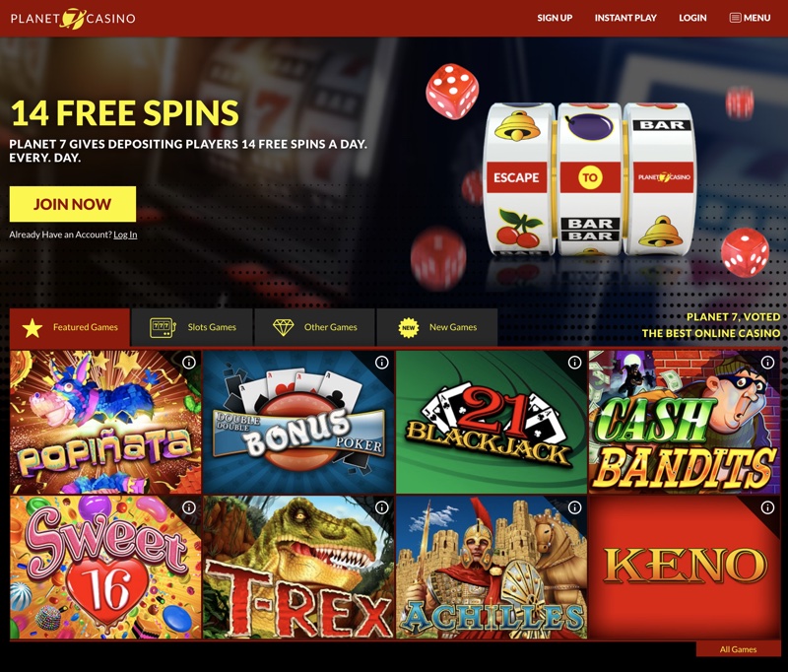Viewport: 788px width, 672px height.
Task: Open the hamburger MENU in header
Action: [750, 18]
